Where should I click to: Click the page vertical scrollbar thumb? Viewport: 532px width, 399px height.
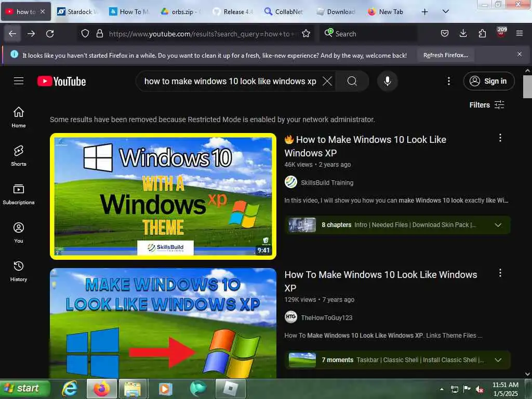(527, 86)
